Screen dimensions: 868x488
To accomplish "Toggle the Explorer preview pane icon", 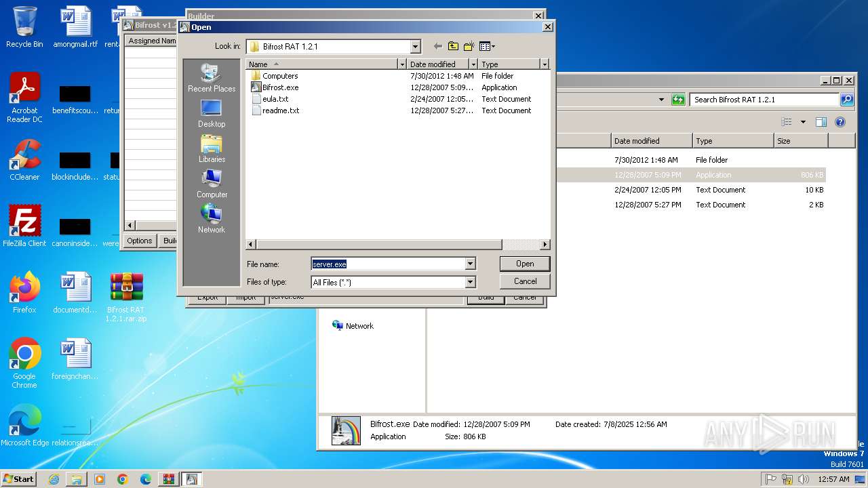I will (821, 122).
